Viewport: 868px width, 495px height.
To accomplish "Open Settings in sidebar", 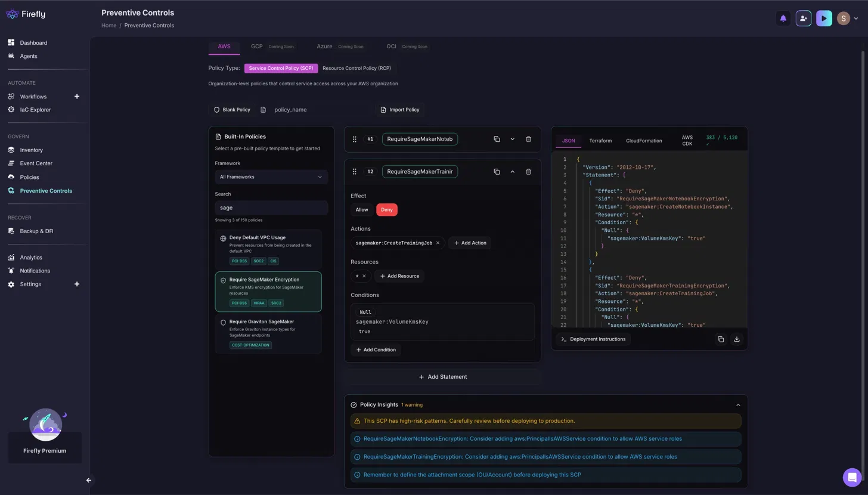I will click(30, 284).
